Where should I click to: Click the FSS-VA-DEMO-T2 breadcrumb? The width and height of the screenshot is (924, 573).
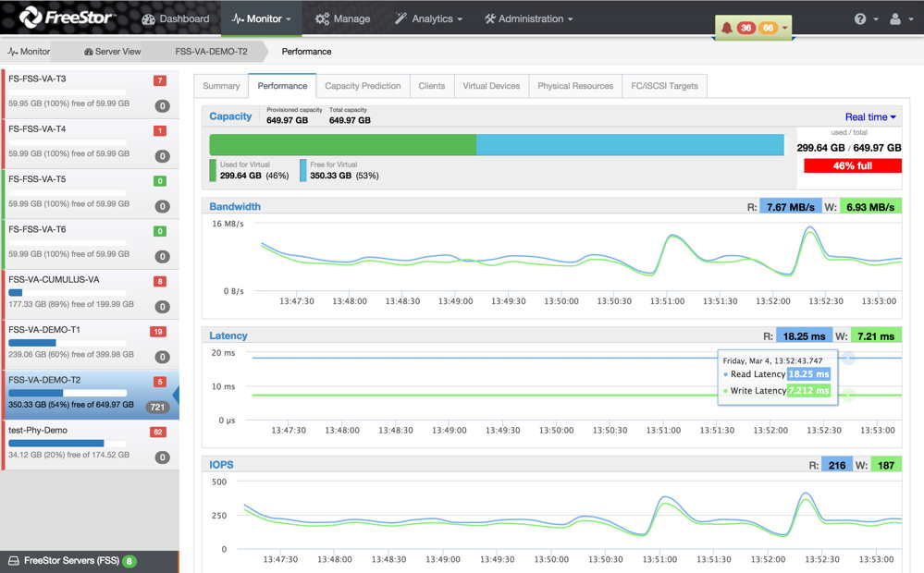click(211, 51)
